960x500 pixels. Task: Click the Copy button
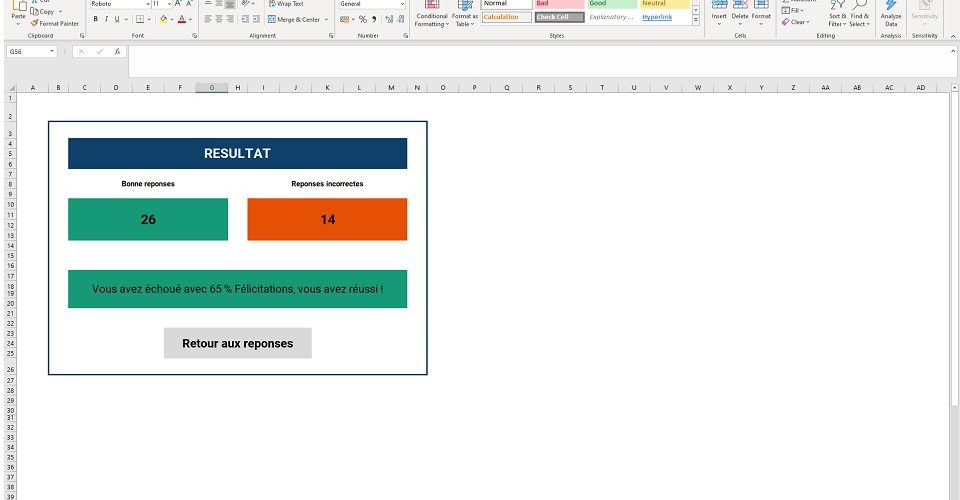pos(42,12)
